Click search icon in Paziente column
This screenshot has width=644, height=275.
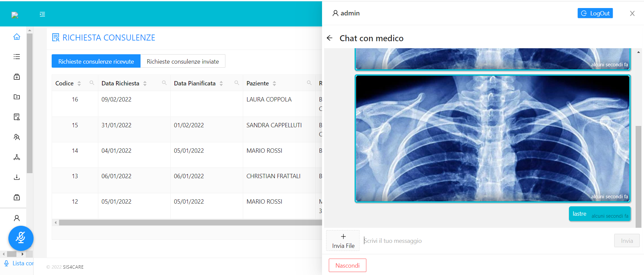309,83
